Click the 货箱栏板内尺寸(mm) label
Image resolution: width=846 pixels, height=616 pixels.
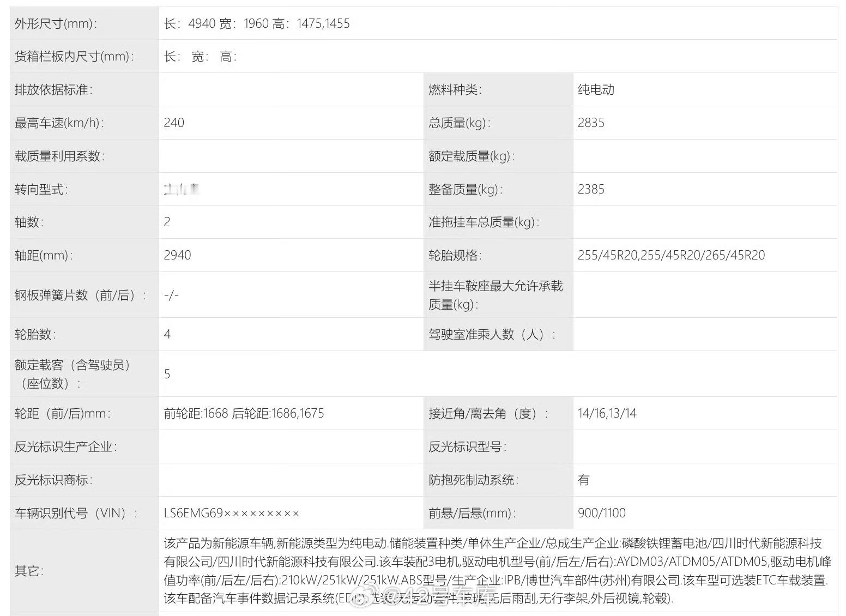pos(74,57)
